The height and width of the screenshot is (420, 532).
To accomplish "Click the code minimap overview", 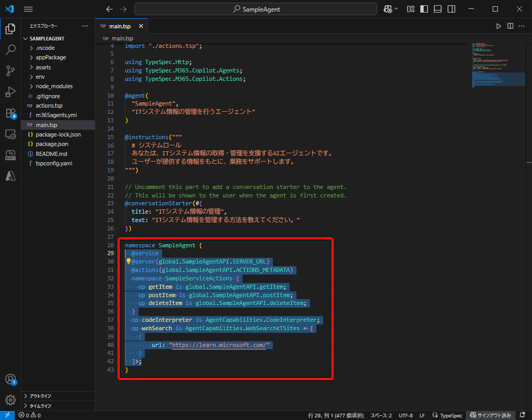I will click(x=498, y=65).
